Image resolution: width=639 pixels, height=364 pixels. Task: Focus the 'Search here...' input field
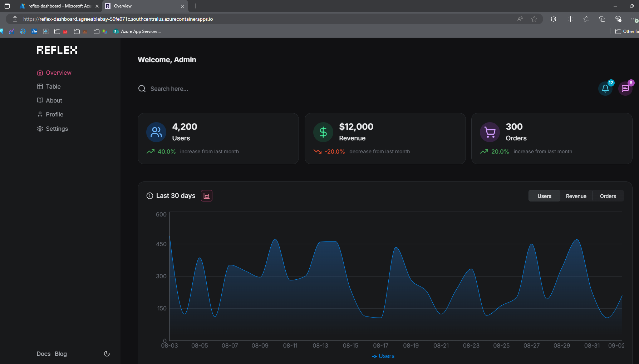(169, 89)
